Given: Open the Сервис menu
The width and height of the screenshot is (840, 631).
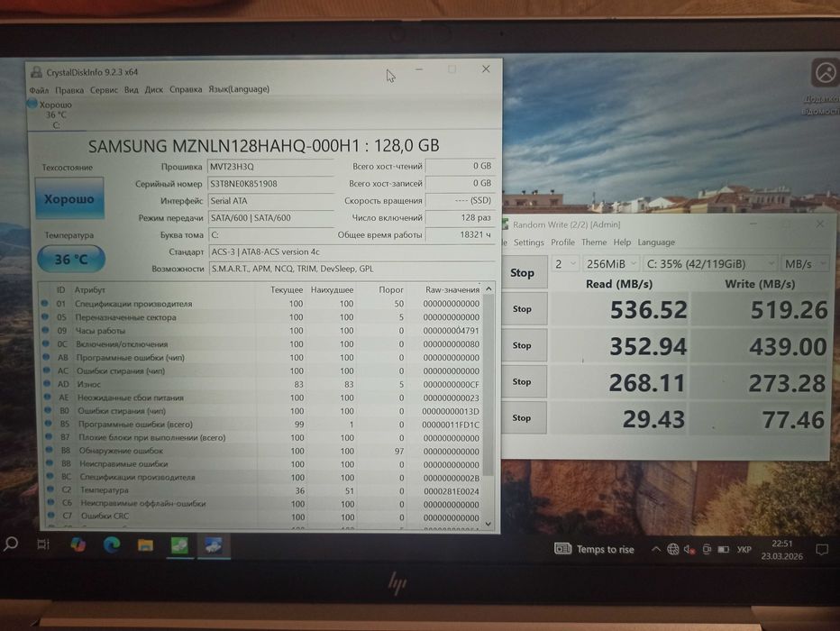Looking at the screenshot, I should coord(104,89).
